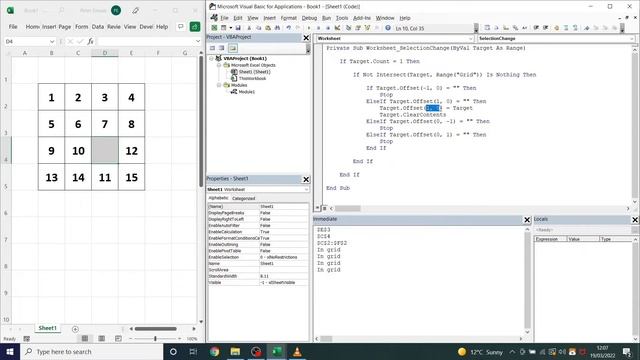
Task: Click the puzzle tile numbered 11
Action: pos(105,177)
